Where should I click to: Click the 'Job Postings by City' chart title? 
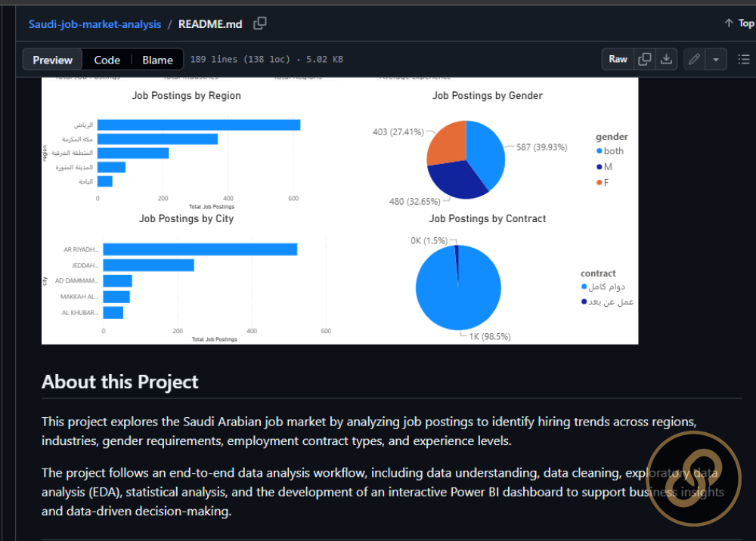coord(187,218)
